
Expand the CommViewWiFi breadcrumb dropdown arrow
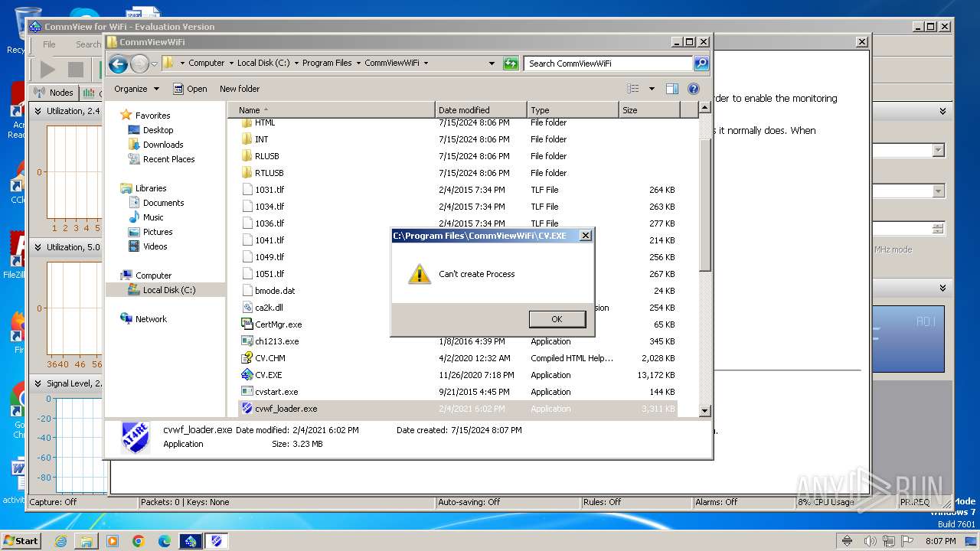[x=426, y=64]
